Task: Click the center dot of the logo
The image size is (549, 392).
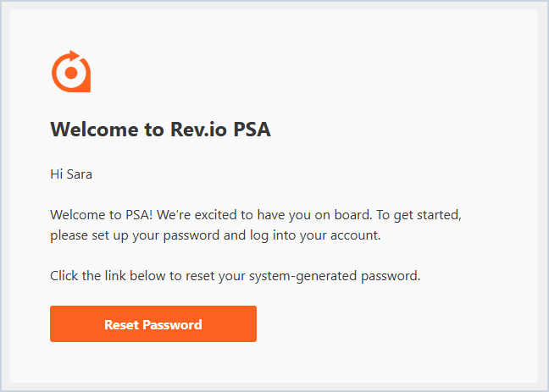Action: coord(71,73)
